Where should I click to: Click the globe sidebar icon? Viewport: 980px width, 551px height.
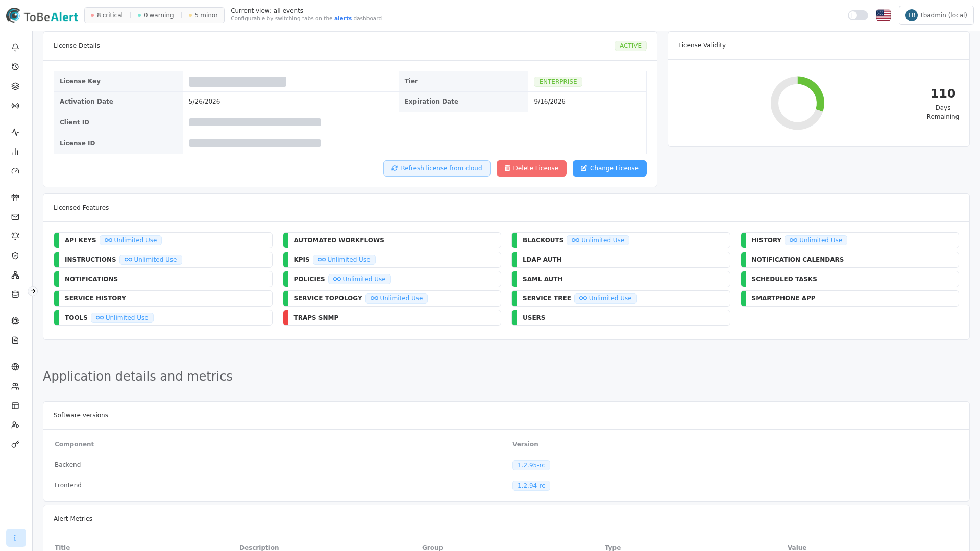point(15,367)
